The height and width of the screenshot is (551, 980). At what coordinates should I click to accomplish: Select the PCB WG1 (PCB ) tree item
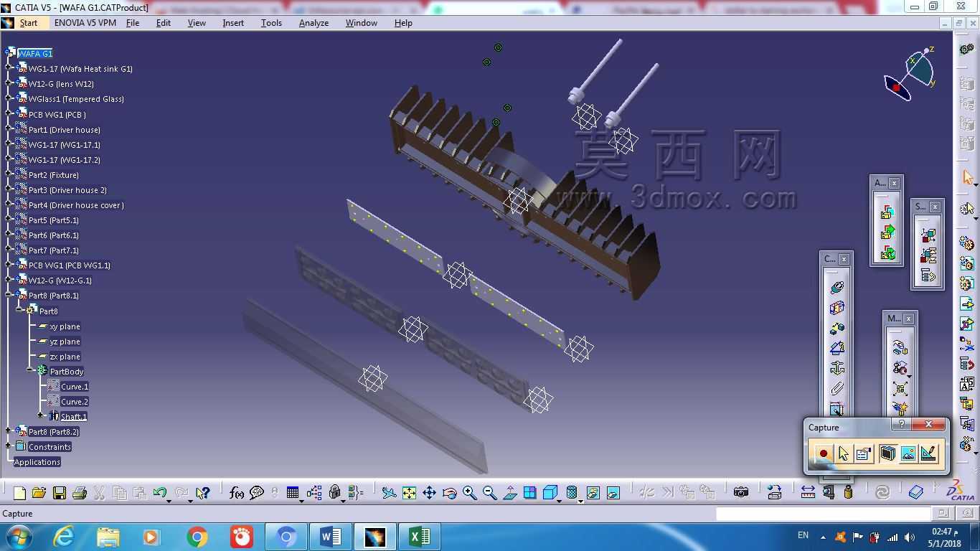point(57,115)
